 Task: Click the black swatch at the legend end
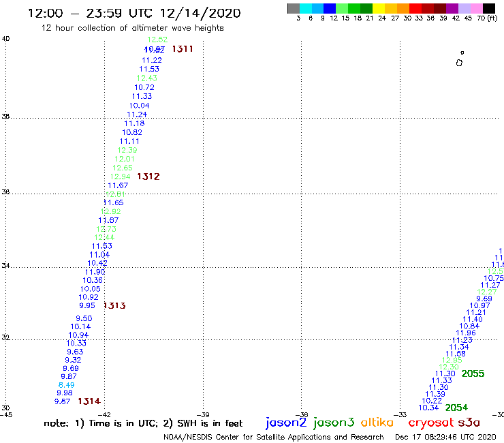tap(489, 8)
